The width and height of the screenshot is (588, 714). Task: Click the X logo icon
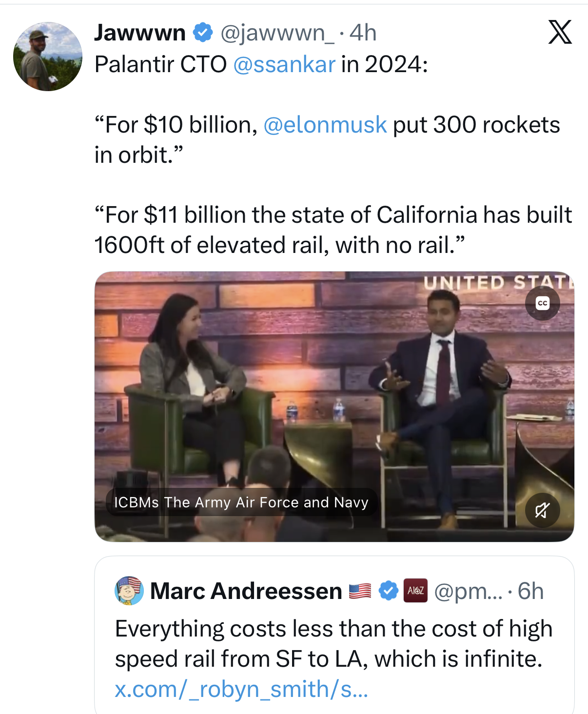pyautogui.click(x=560, y=33)
